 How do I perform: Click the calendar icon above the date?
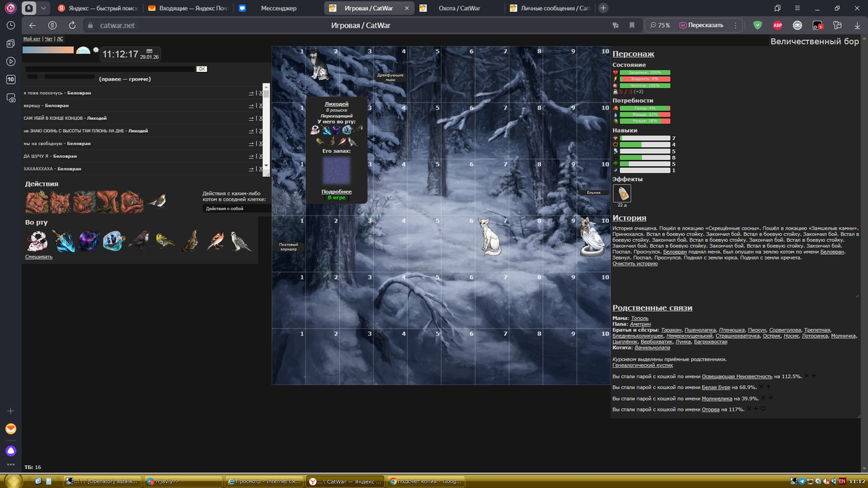click(149, 51)
